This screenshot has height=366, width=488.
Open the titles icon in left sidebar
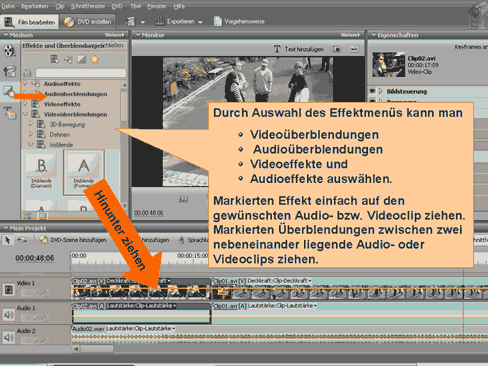[x=10, y=113]
